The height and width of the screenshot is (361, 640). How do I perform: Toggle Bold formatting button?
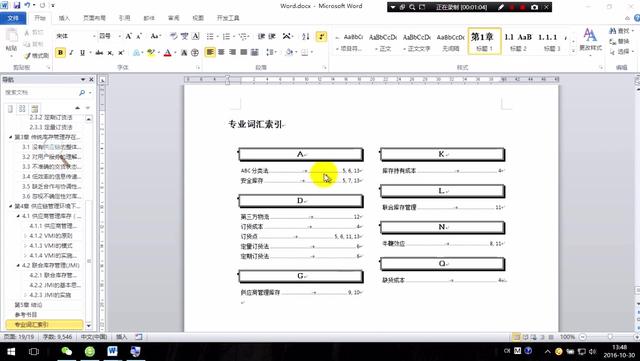tap(60, 53)
